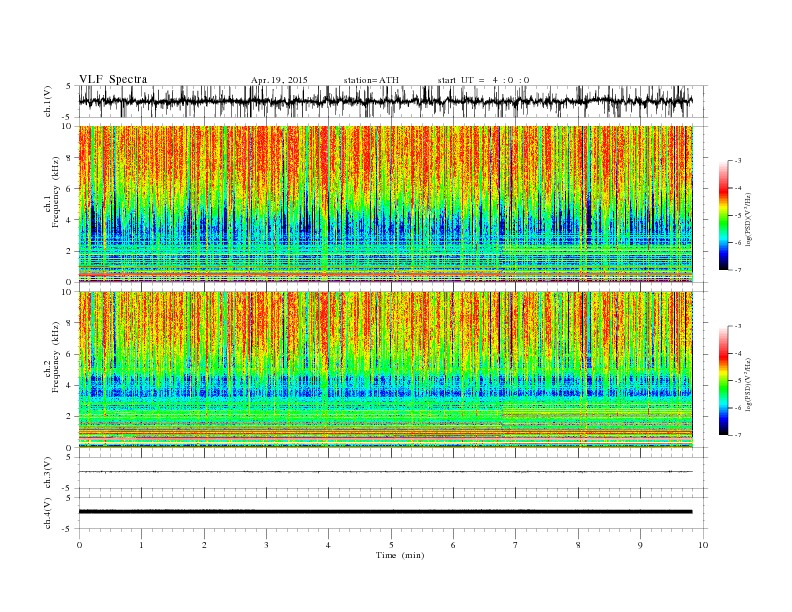The height and width of the screenshot is (612, 792).
Task: Click the "-4" tick on the lower colorbar
Action: pyautogui.click(x=737, y=353)
